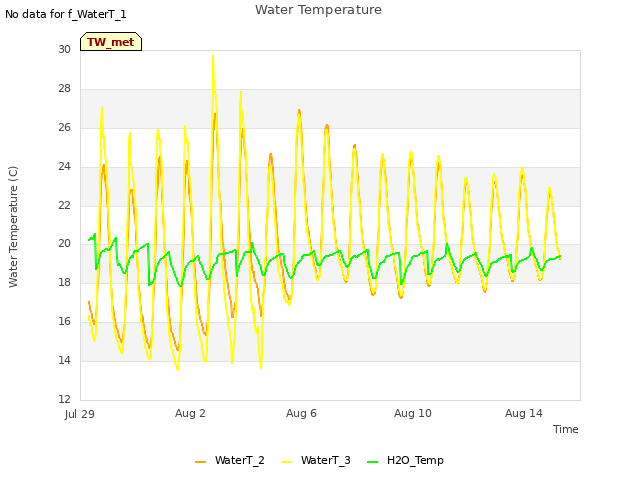The width and height of the screenshot is (640, 480).
Task: Click the Time axis label
Action: pos(565,429)
